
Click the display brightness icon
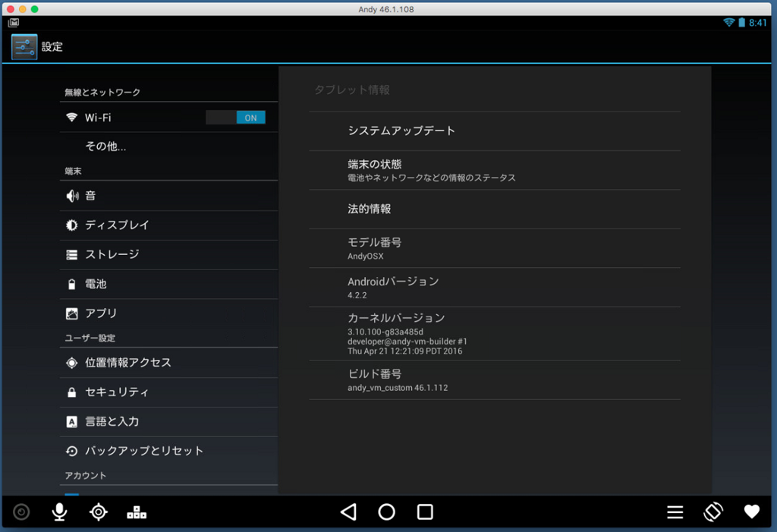pos(72,225)
